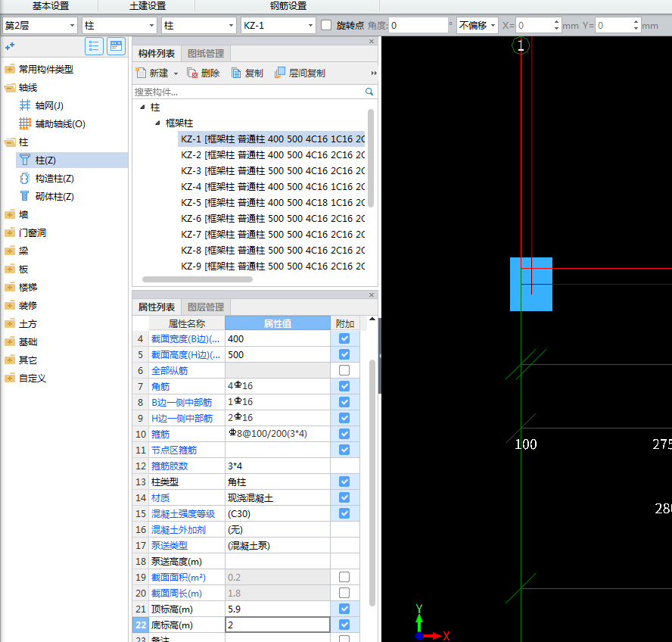
Task: Open the 墙 folder
Action: coord(17,214)
